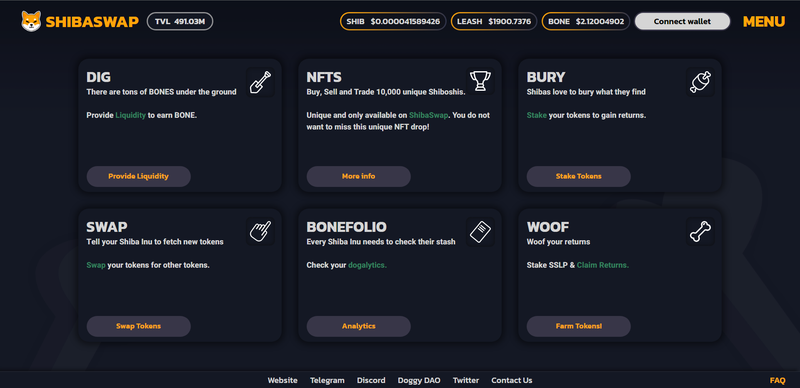Open the Website footer link
The height and width of the screenshot is (388, 800).
[x=283, y=380]
